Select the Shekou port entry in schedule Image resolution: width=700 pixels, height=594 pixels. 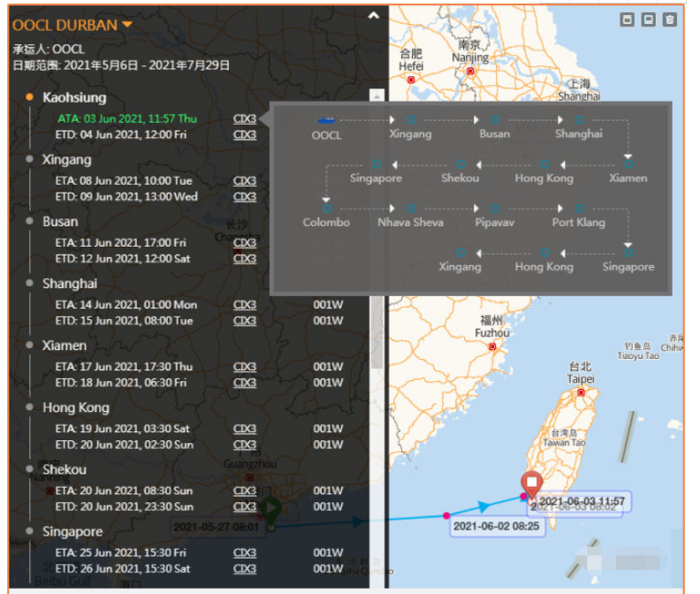65,470
